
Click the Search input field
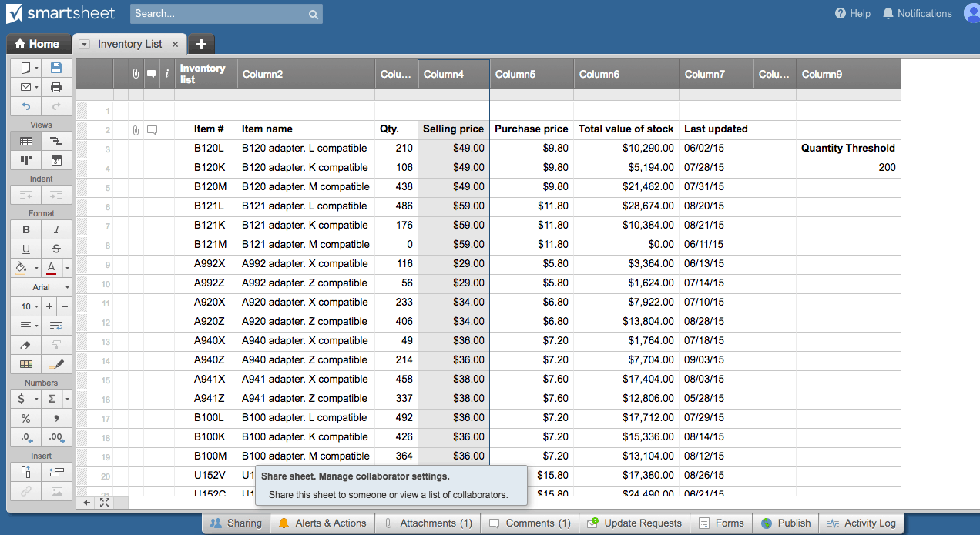[220, 14]
